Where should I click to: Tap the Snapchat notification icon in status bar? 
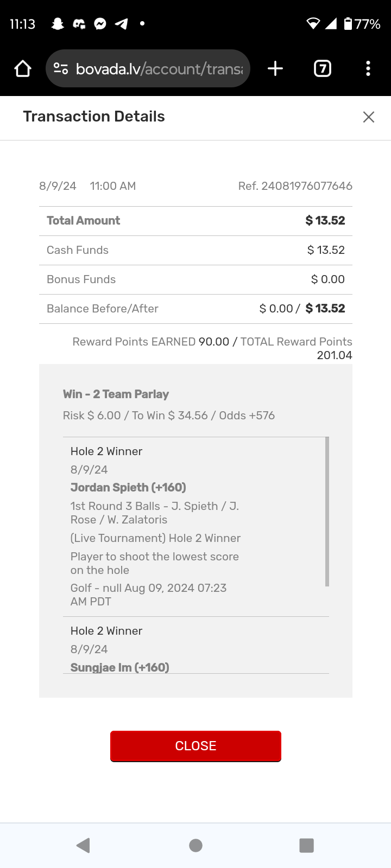click(58, 24)
